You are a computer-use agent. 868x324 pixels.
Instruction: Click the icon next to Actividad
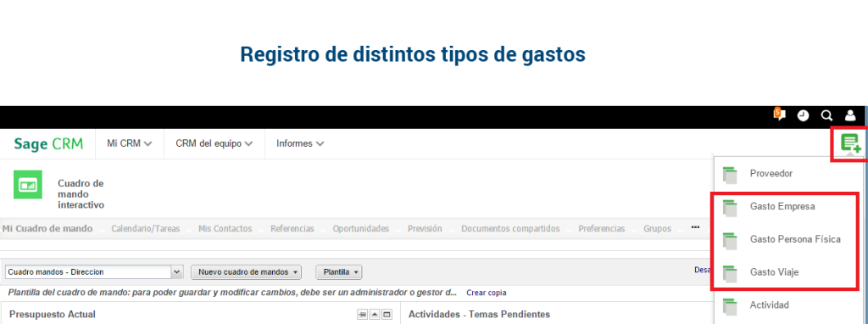tap(730, 306)
